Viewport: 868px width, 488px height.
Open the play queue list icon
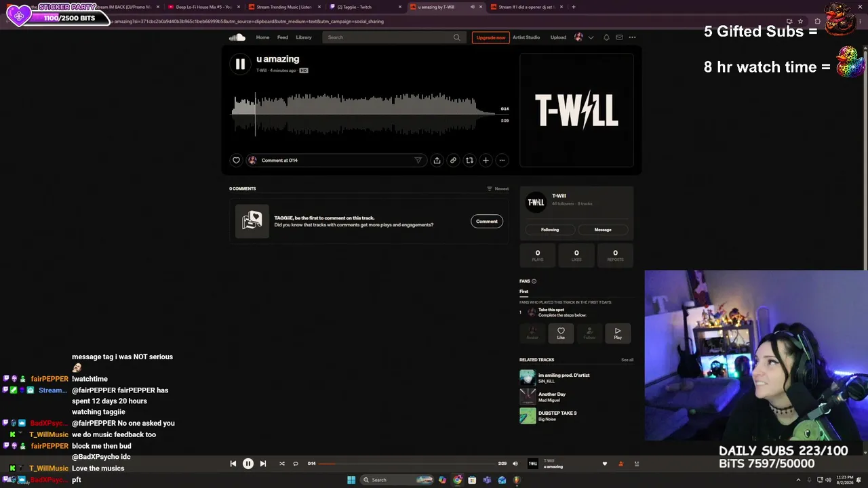tap(636, 464)
